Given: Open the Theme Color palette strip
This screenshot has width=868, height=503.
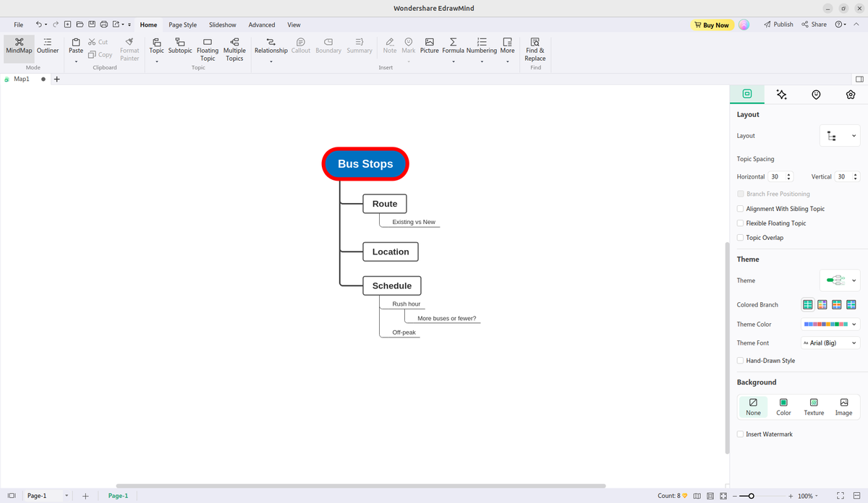Looking at the screenshot, I should coord(830,324).
